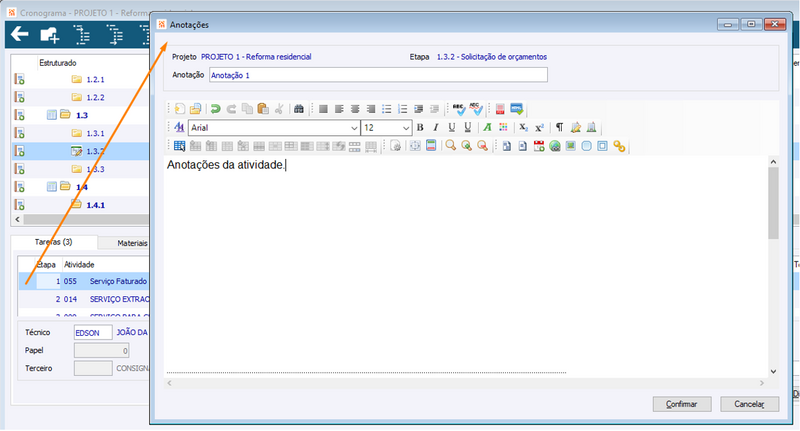Show paragraph marks with the pilcrow icon
The height and width of the screenshot is (431, 800).
(560, 127)
